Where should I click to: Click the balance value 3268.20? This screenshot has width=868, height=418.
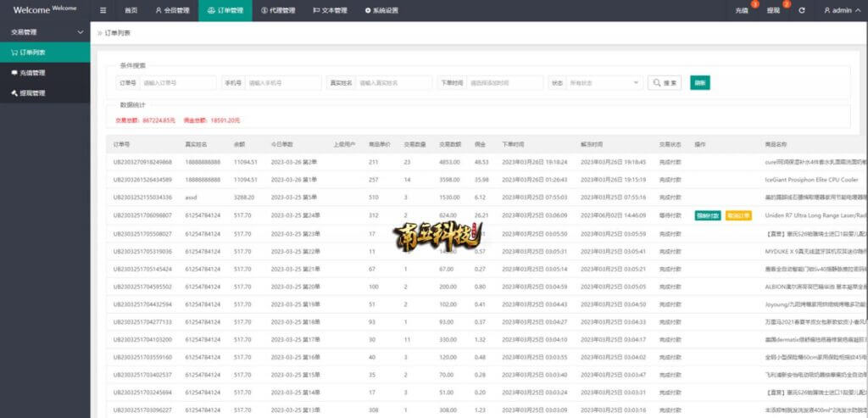(245, 198)
